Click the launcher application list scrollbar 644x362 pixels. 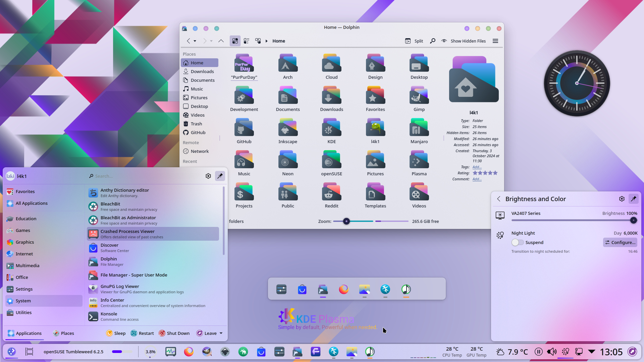223,221
